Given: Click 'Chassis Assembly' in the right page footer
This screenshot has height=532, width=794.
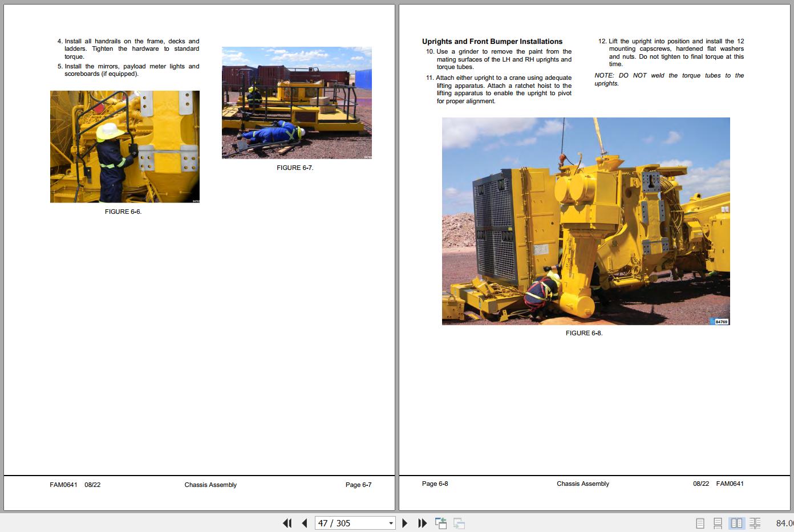Looking at the screenshot, I should tap(583, 484).
